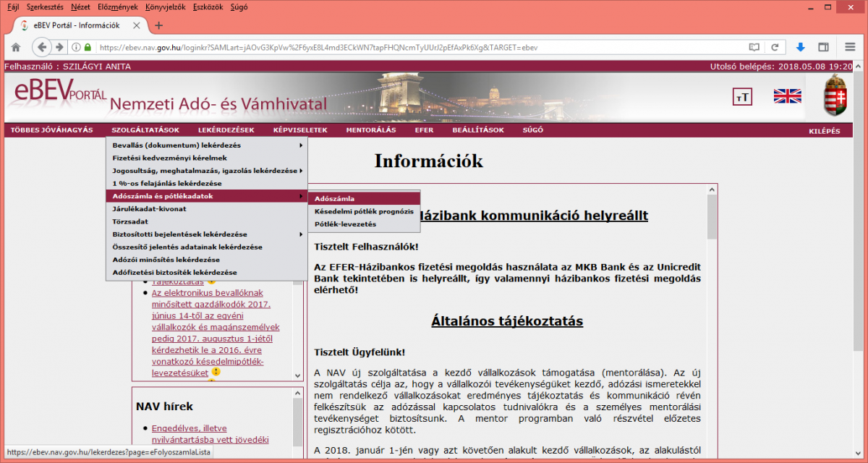This screenshot has width=868, height=463.
Task: Expand Adószámla és pótlékadatok submenu
Action: 207,196
